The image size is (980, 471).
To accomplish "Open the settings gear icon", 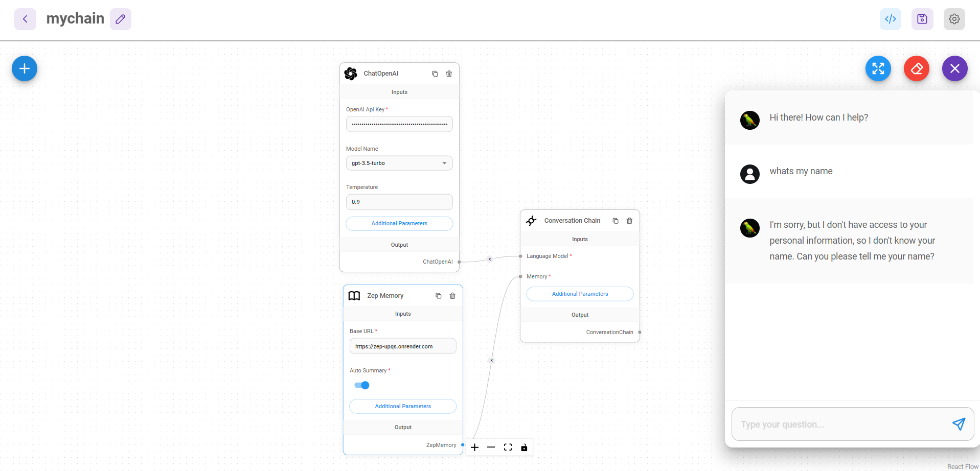I will tap(954, 19).
